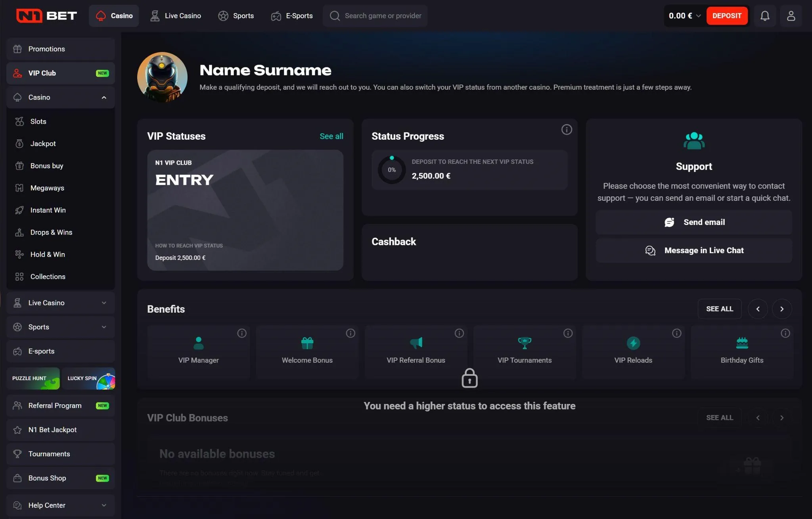Expand the Live Casino sidebar section
The image size is (812, 519).
104,303
